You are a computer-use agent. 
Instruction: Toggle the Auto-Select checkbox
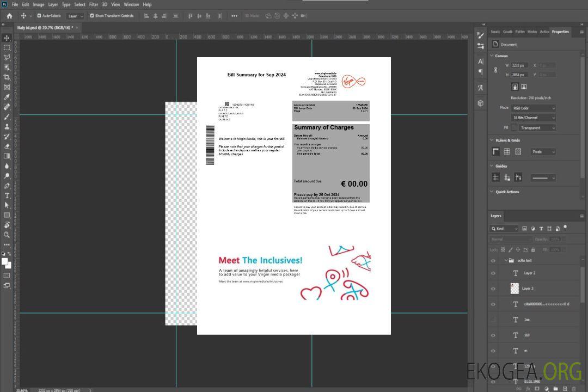click(x=39, y=16)
